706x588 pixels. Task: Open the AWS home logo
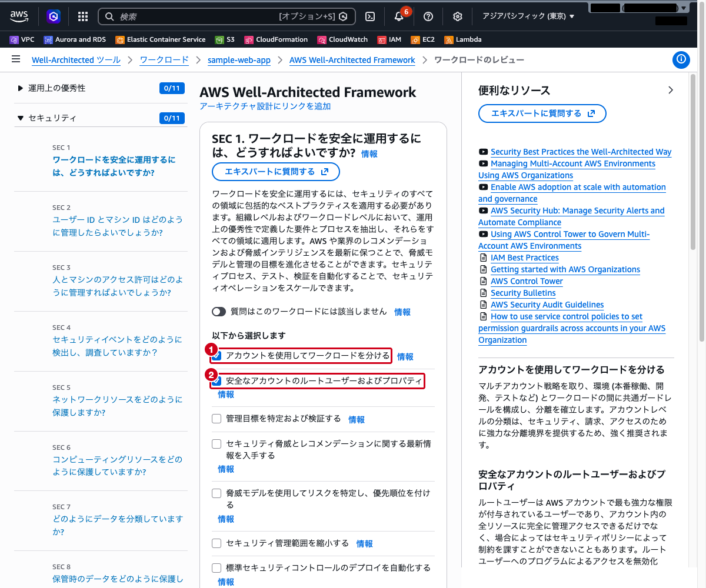click(x=19, y=16)
